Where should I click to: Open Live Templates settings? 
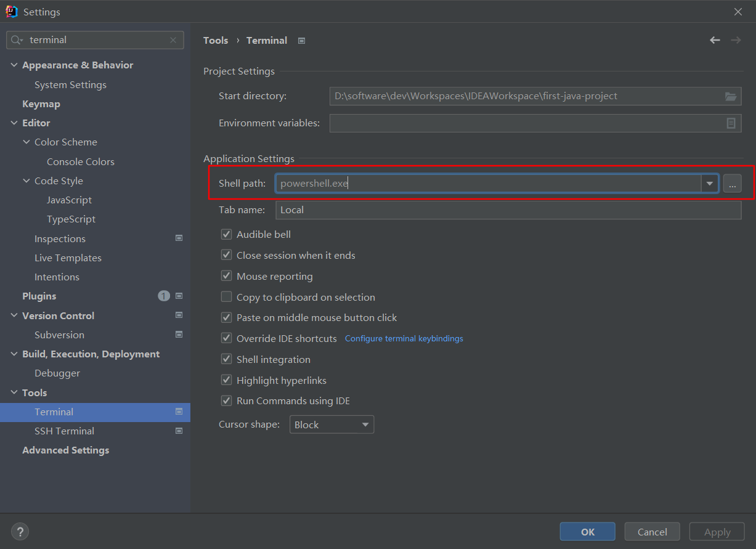(x=68, y=258)
